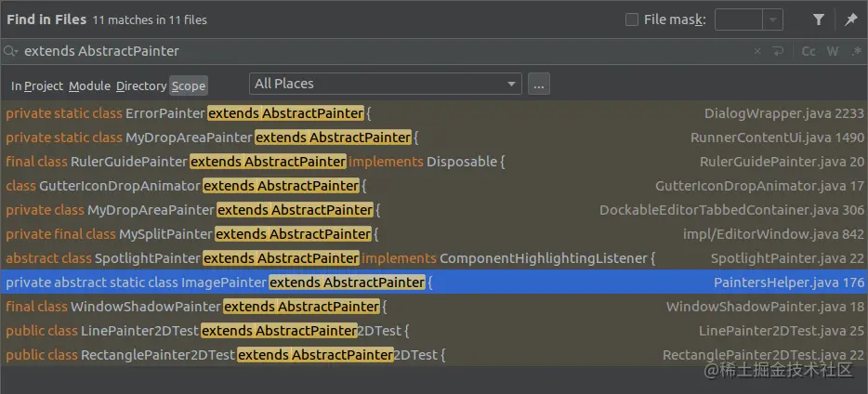Enable the File mask checkbox
Image resolution: width=868 pixels, height=394 pixels.
coord(632,20)
